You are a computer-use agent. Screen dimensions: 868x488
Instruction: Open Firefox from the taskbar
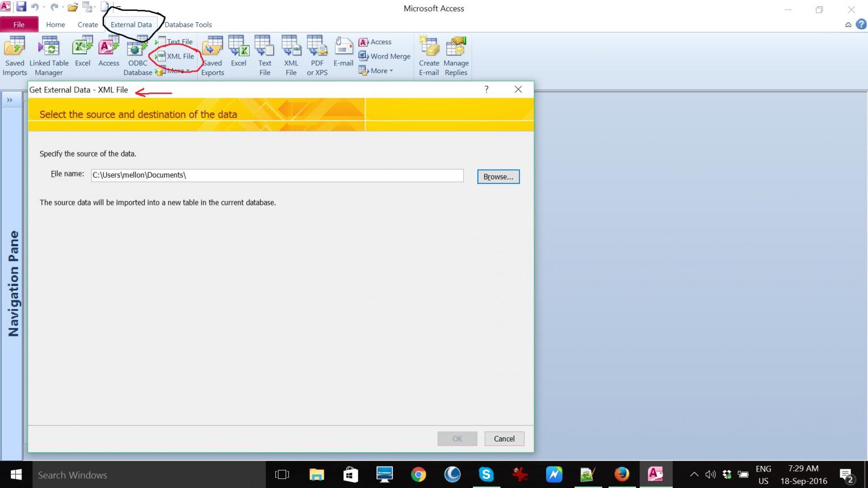tap(622, 474)
